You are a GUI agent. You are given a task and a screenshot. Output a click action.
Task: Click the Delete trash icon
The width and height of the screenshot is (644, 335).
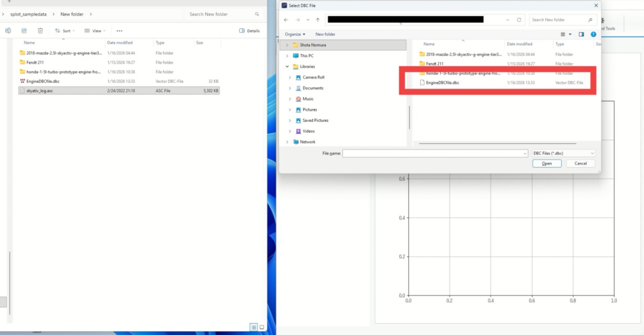[x=40, y=30]
